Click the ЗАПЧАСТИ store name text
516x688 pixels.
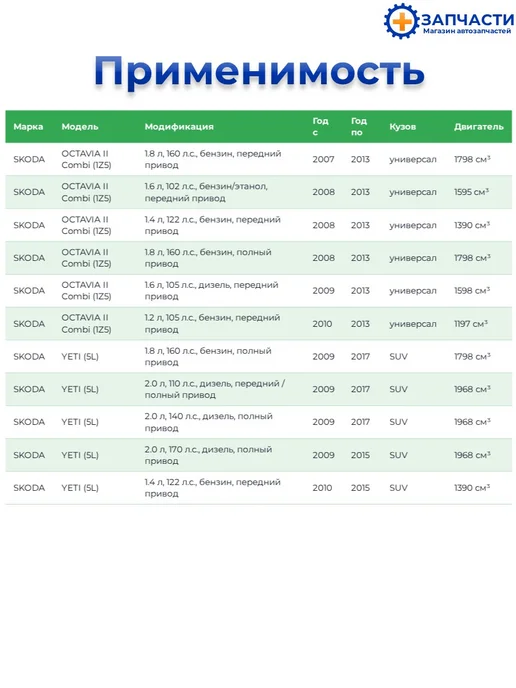point(468,19)
